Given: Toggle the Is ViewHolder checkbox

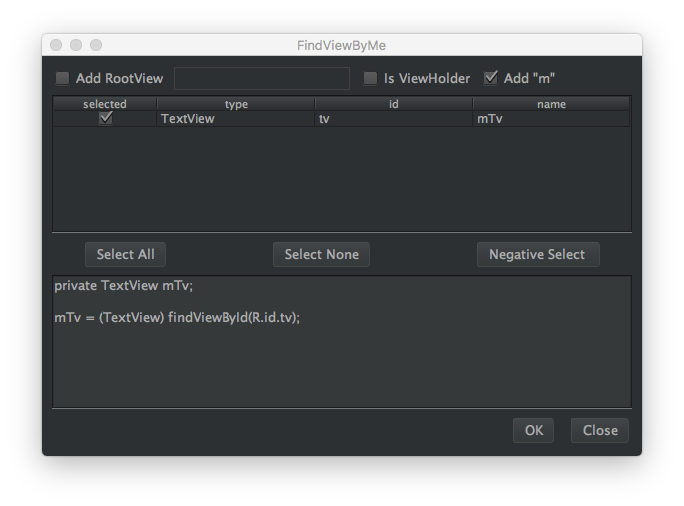Looking at the screenshot, I should click(371, 78).
